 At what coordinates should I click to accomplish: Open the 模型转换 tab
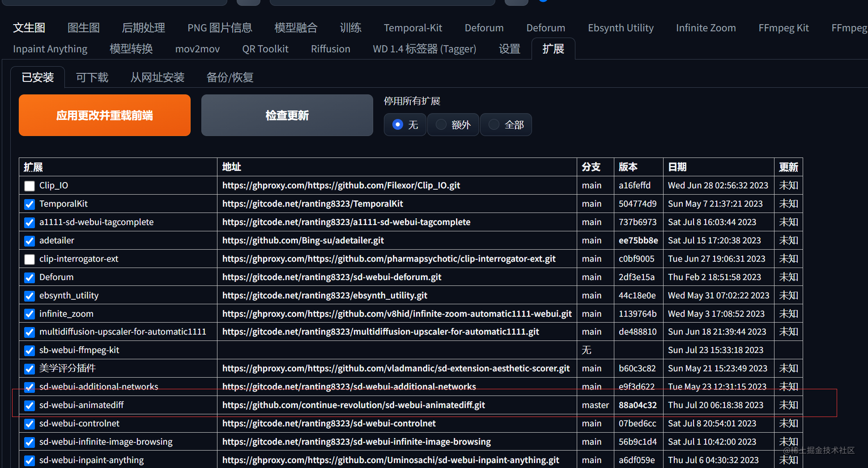coord(131,49)
